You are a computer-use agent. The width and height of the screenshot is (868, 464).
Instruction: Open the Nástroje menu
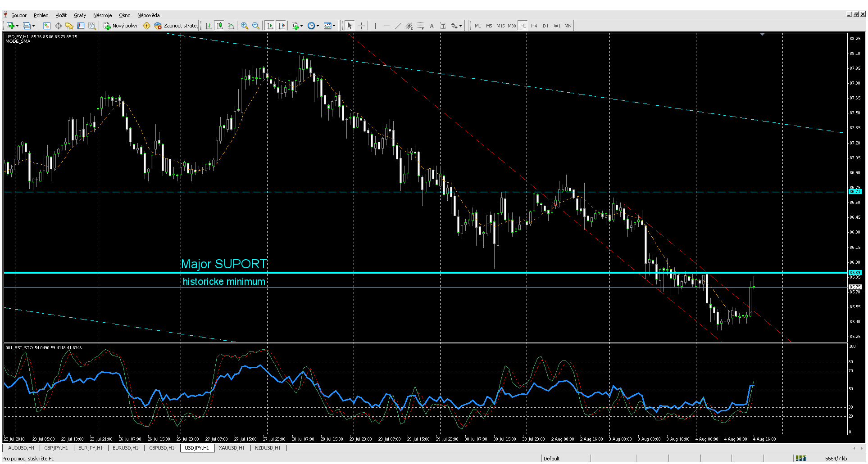[102, 15]
